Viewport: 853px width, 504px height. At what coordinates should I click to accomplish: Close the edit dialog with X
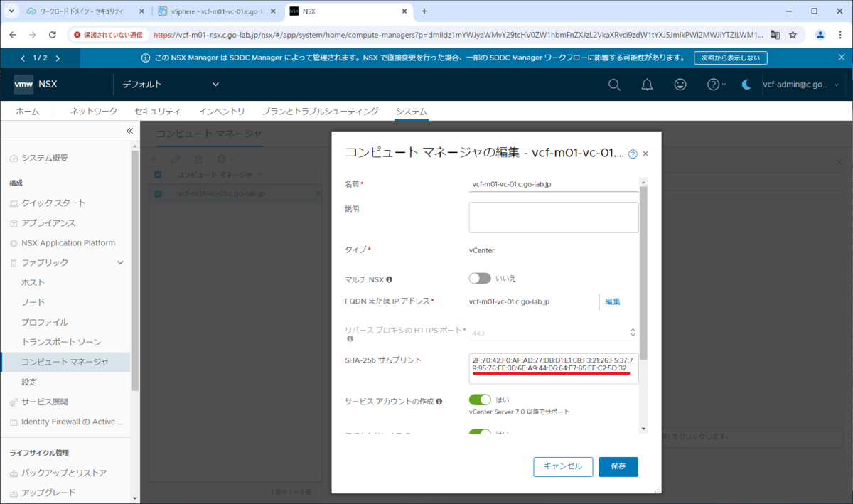coord(645,154)
